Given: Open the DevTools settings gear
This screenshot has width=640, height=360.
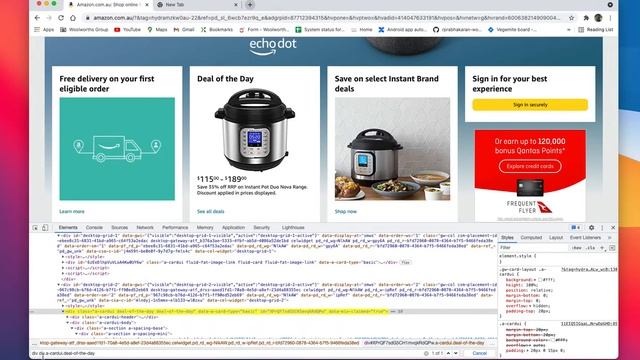Looking at the screenshot, I should pos(591,228).
